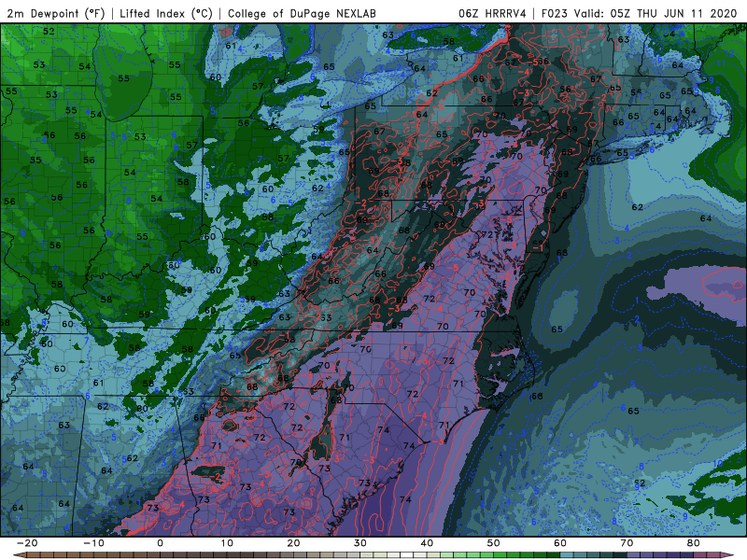Click the '06Z HRRRV4' model run label
The image size is (747, 560).
tap(492, 13)
